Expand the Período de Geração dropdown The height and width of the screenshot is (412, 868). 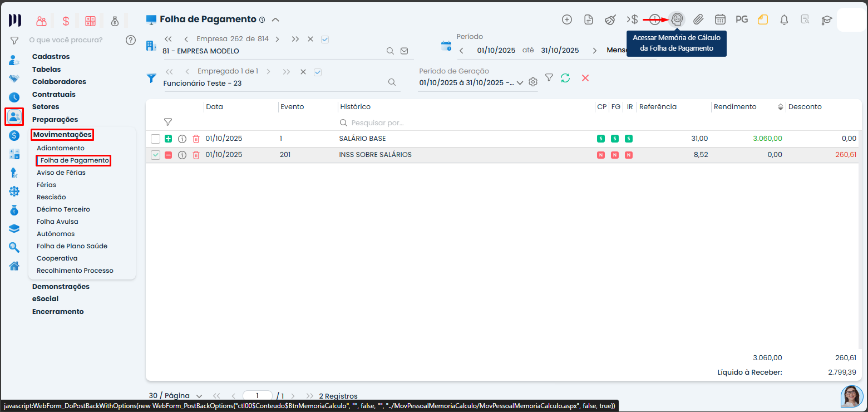coord(520,83)
